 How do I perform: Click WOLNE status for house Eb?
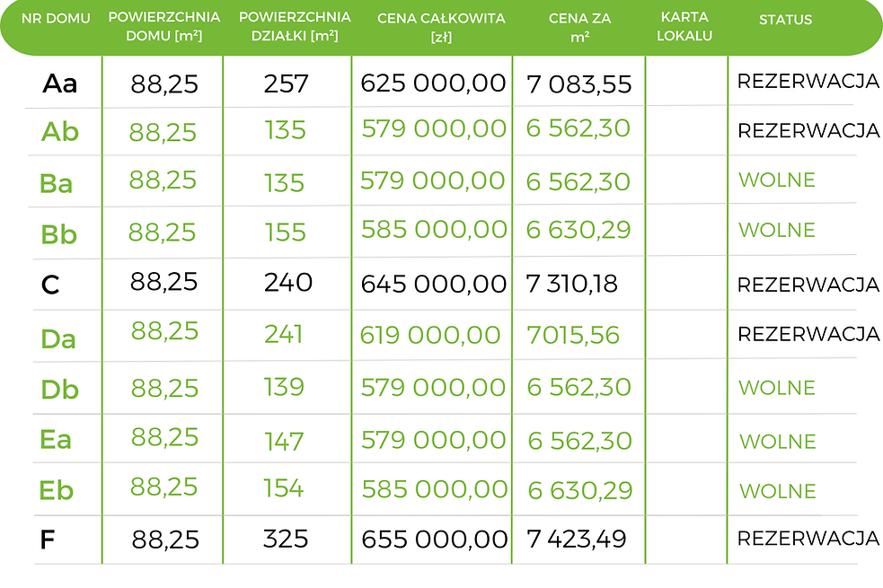tap(778, 491)
